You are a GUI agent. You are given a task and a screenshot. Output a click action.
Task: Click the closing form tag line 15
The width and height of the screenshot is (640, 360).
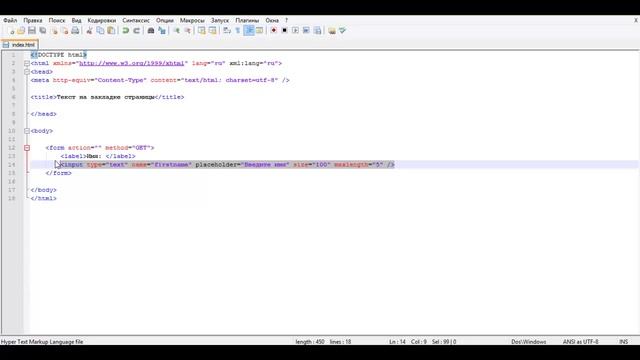pyautogui.click(x=58, y=173)
